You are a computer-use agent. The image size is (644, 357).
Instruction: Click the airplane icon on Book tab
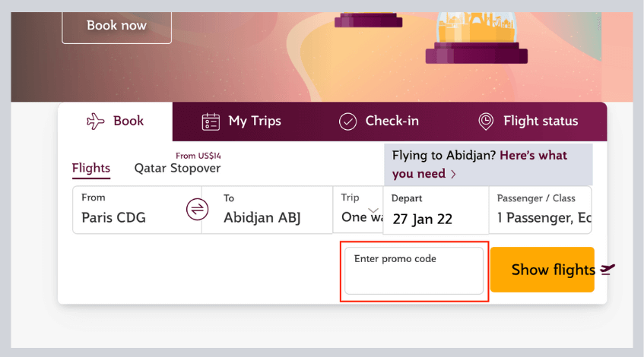(x=95, y=121)
